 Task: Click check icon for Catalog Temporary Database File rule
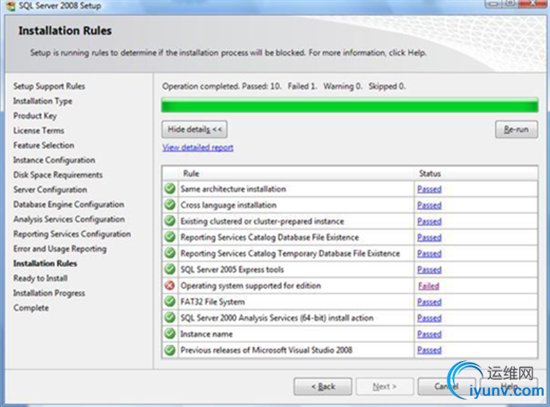[x=170, y=253]
